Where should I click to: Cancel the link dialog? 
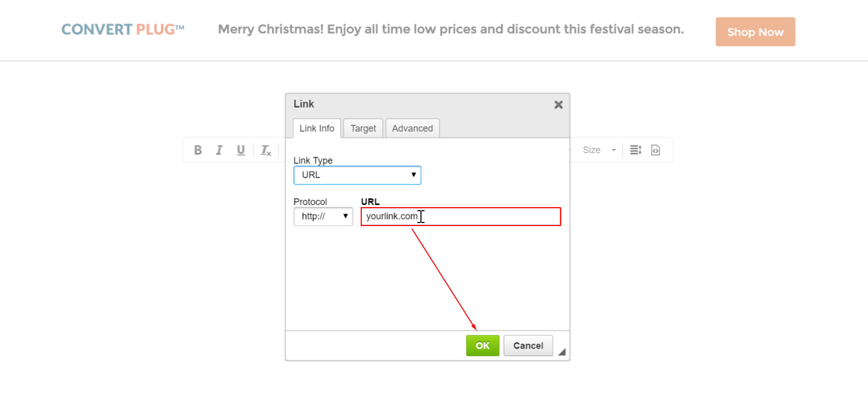point(528,345)
